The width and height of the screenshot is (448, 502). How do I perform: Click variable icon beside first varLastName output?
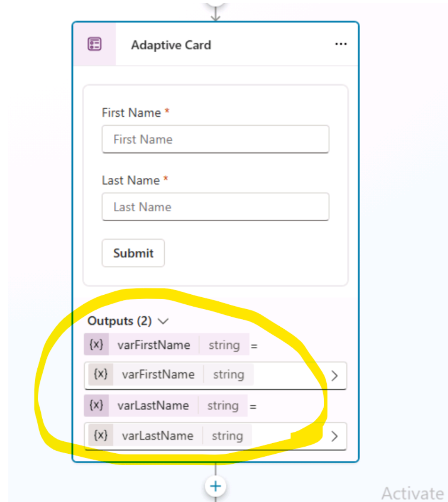click(x=96, y=405)
